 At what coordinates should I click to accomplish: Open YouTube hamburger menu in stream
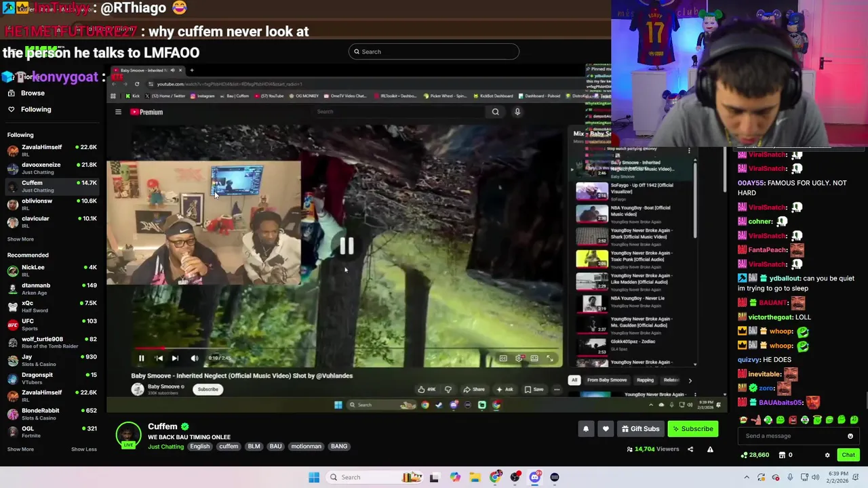click(x=118, y=112)
